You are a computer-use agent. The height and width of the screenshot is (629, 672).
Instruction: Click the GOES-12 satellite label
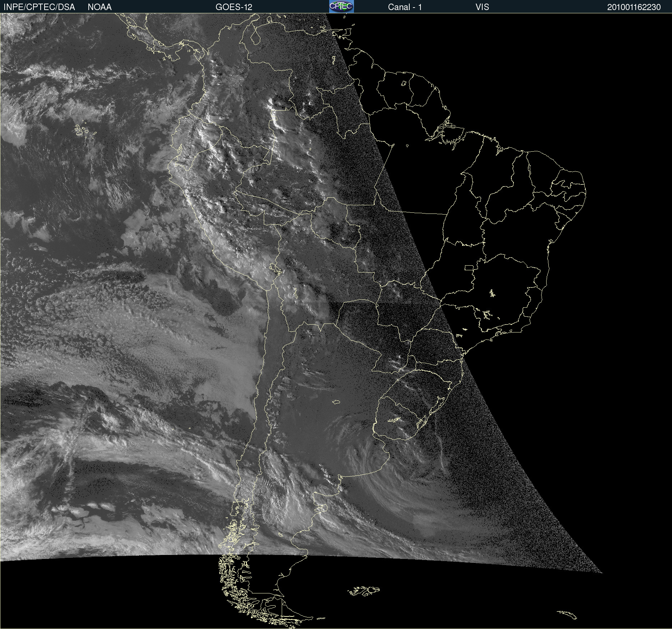click(x=234, y=7)
